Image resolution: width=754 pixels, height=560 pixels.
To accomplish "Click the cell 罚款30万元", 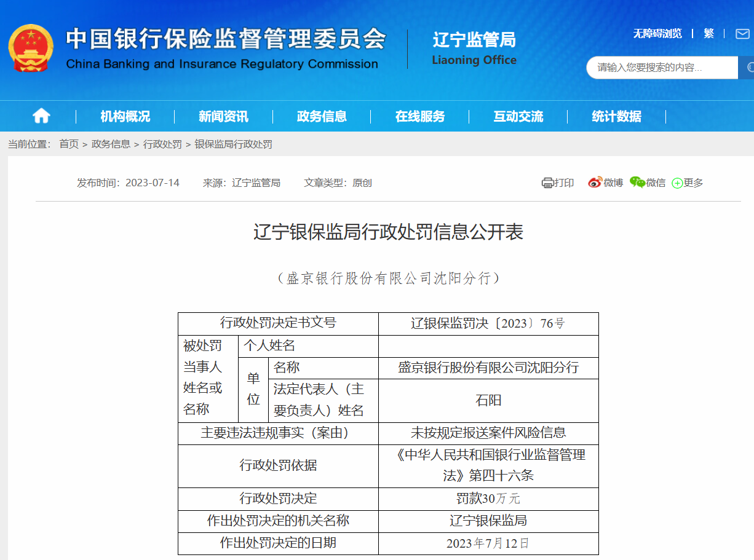I will [488, 499].
